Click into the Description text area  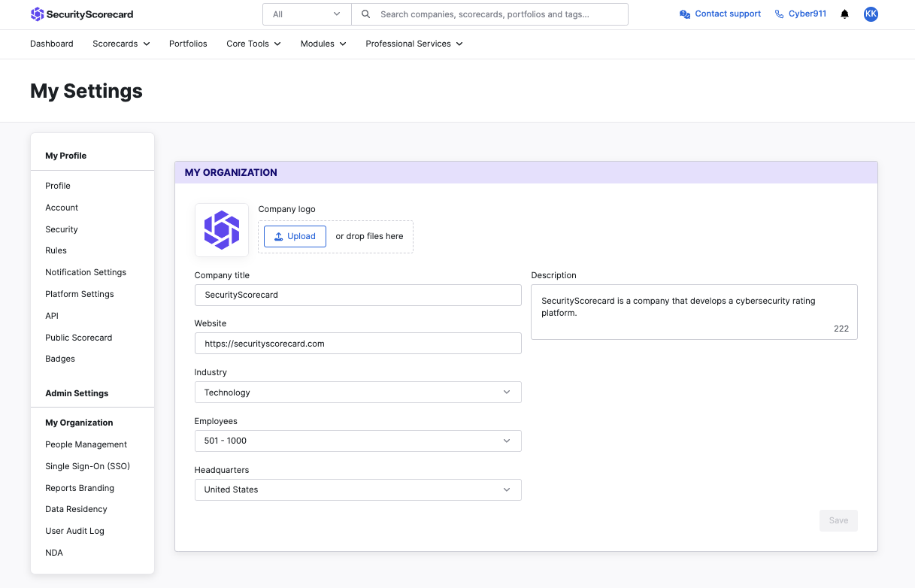694,312
